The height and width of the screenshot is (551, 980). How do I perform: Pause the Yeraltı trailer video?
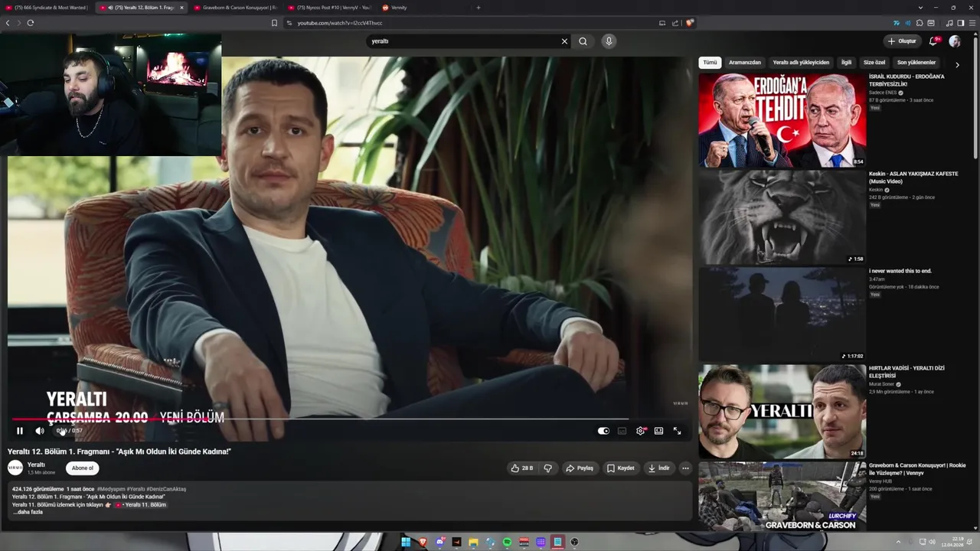[x=20, y=431]
